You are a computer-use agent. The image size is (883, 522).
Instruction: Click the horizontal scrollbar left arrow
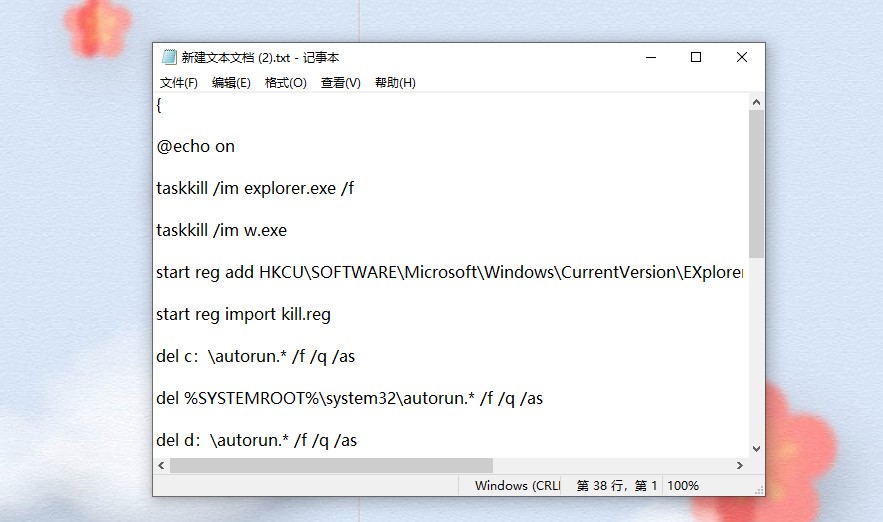pos(162,465)
